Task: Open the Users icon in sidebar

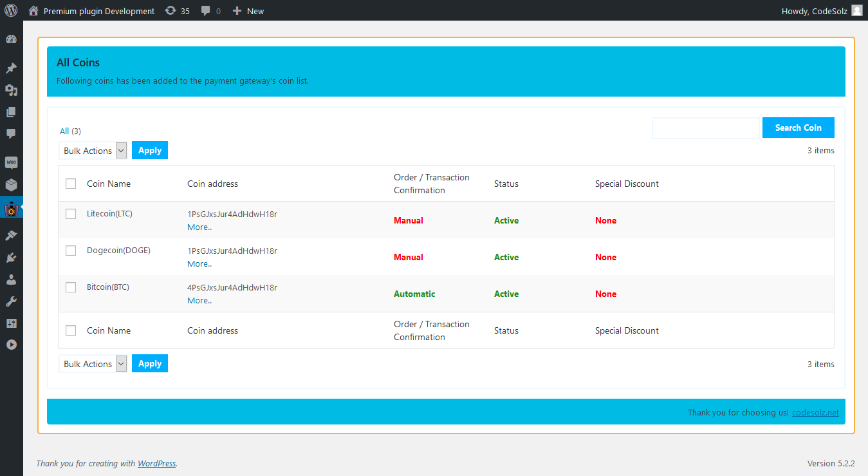Action: (x=11, y=280)
